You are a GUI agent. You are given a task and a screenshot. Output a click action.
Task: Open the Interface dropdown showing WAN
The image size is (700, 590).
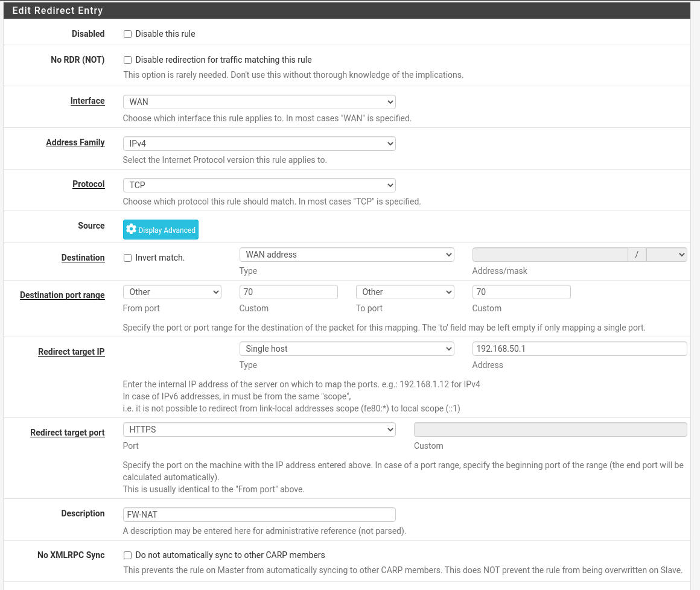point(259,102)
